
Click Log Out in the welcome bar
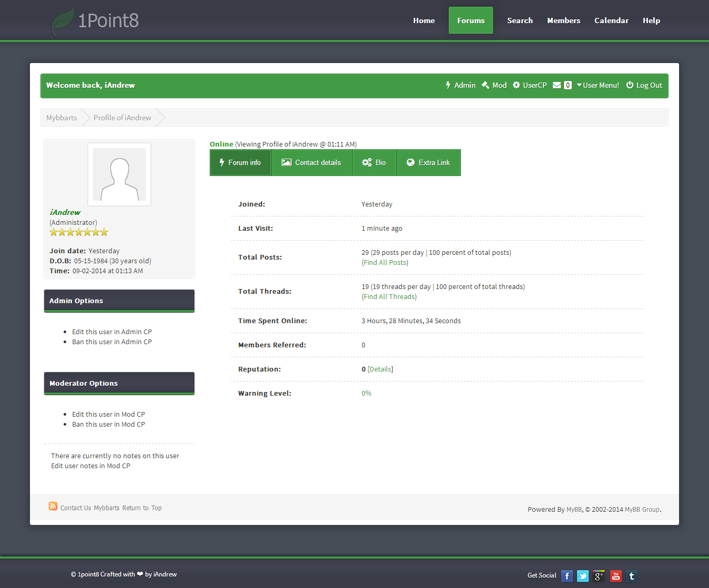click(644, 85)
